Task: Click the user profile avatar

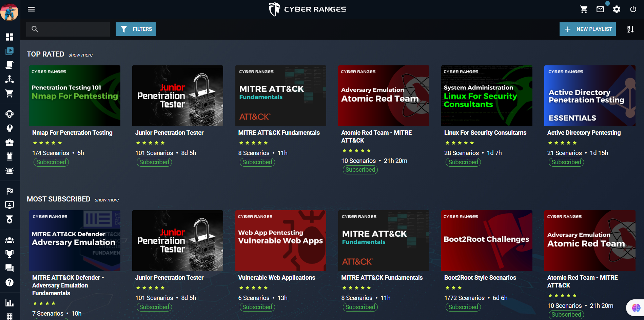Action: [x=9, y=12]
